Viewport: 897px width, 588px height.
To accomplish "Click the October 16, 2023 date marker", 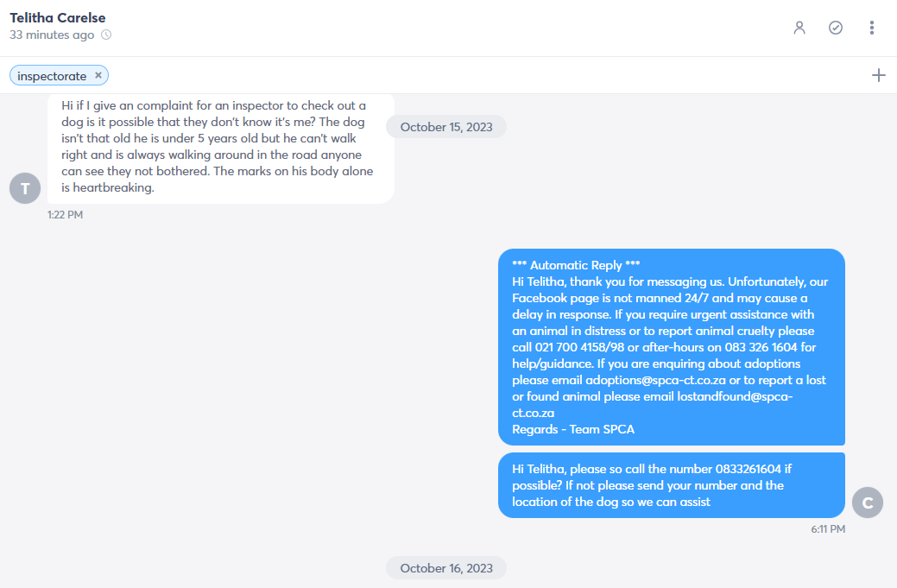I will pos(446,568).
